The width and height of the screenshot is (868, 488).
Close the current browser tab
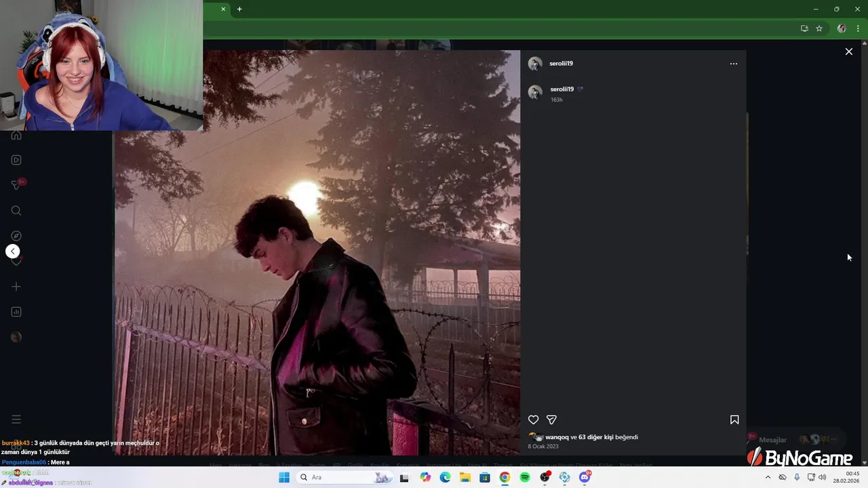223,9
